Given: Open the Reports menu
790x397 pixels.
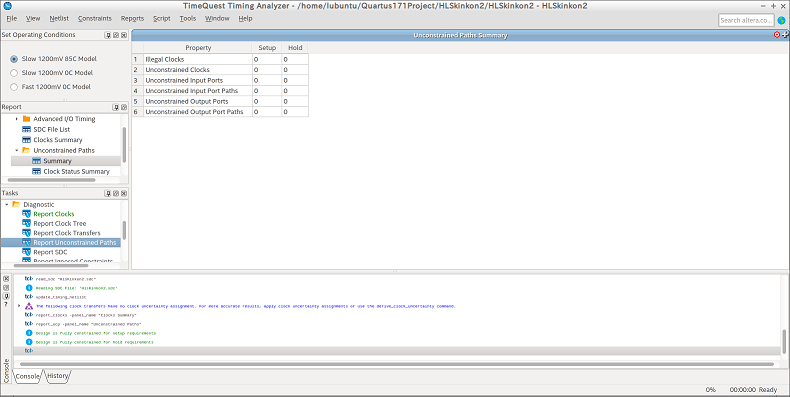Looking at the screenshot, I should coord(132,19).
